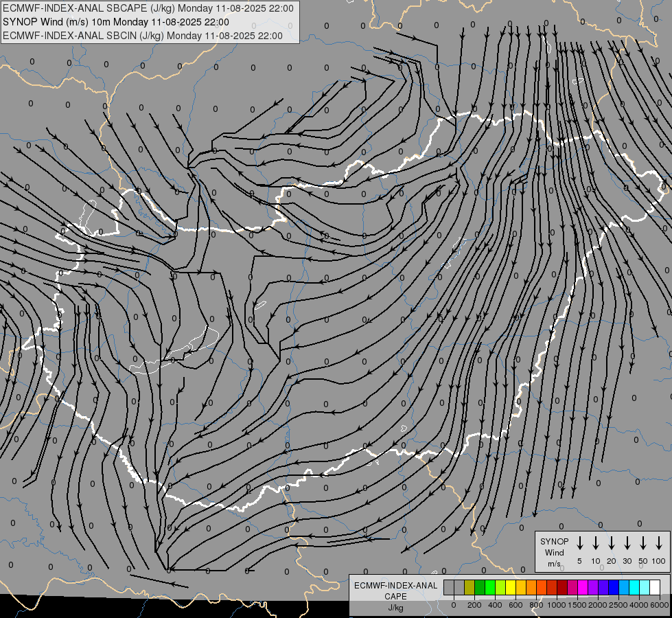
Task: Click the 600 tick label on CAPE scale
Action: click(x=515, y=605)
